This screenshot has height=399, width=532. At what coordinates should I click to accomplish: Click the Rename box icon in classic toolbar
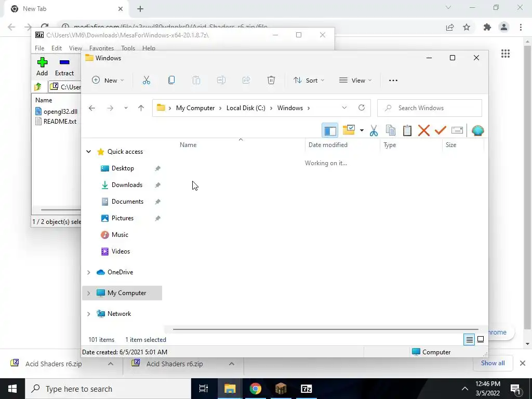point(457,130)
